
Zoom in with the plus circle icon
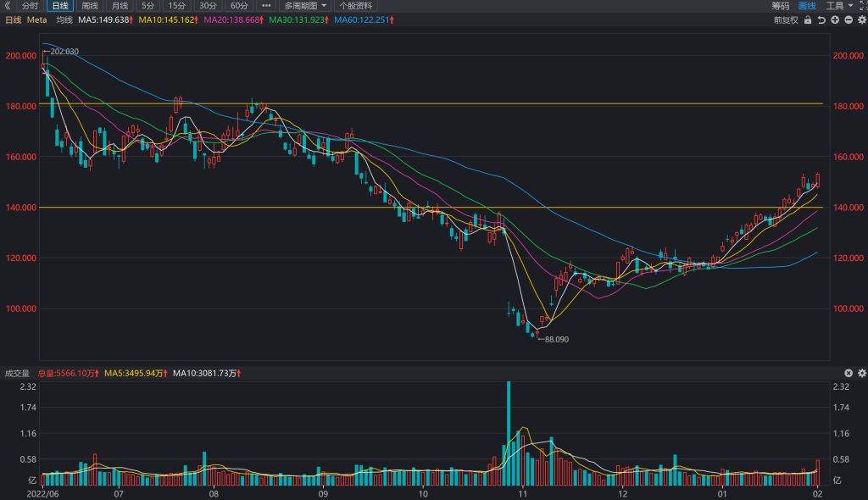(835, 20)
